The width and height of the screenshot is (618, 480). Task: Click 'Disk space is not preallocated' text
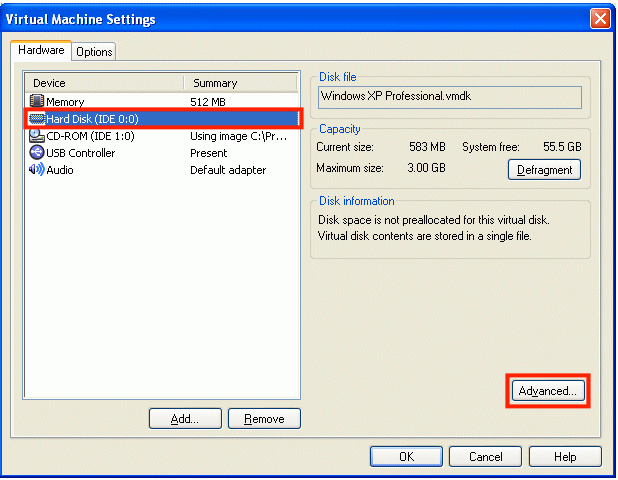(434, 220)
